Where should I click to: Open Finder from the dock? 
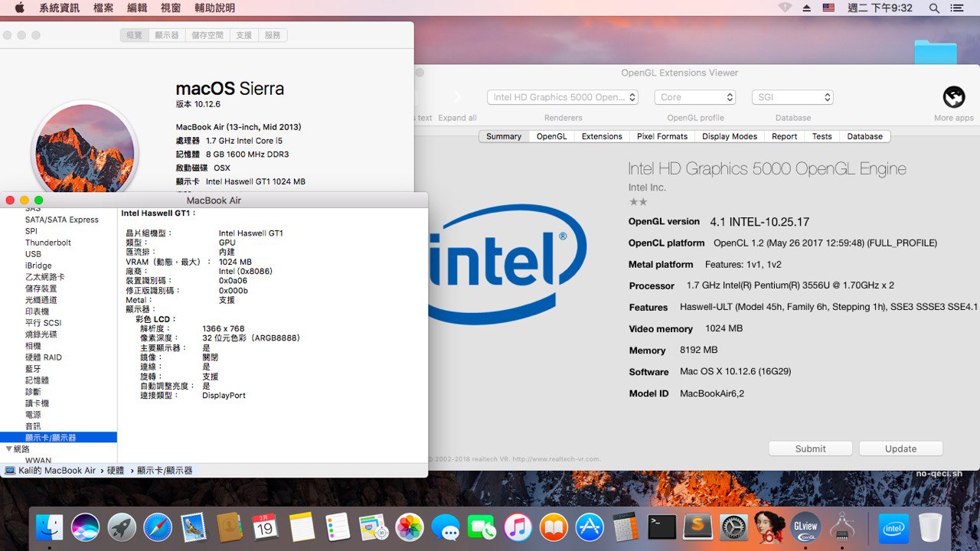tap(51, 527)
